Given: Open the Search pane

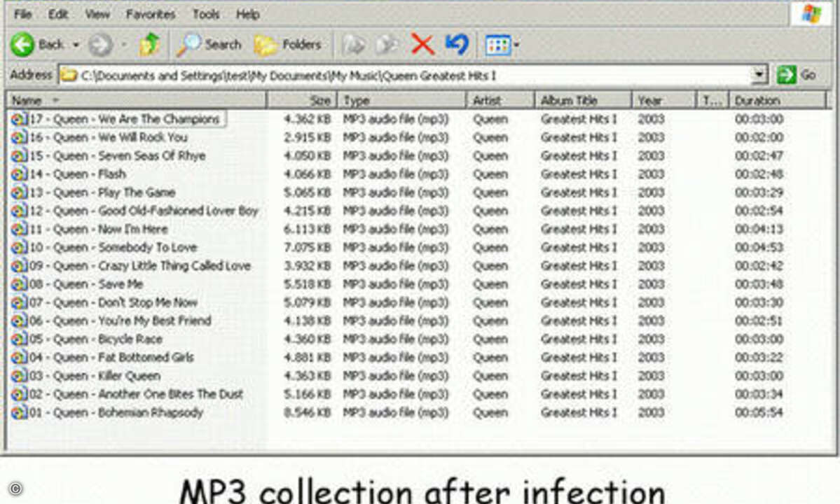Looking at the screenshot, I should tap(209, 45).
